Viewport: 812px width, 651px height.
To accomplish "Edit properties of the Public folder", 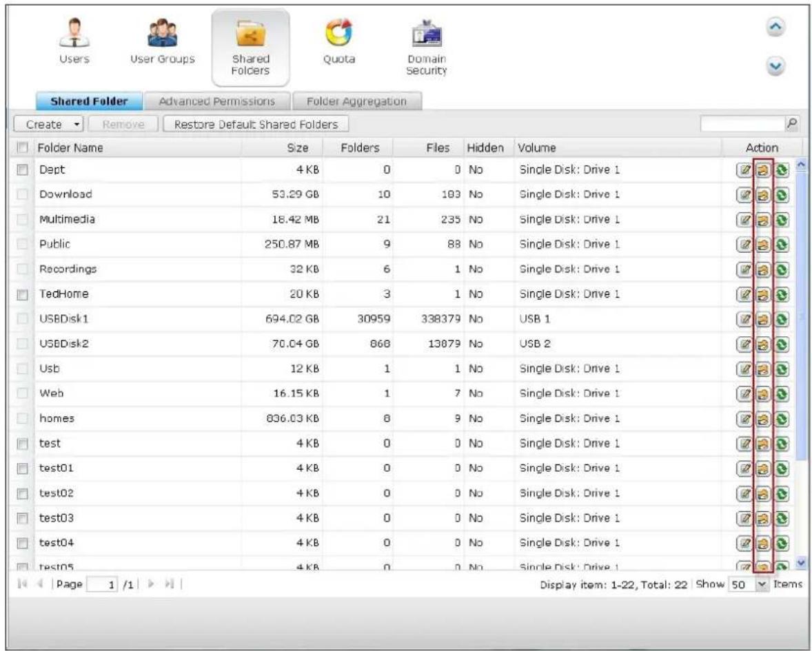I will click(x=744, y=245).
